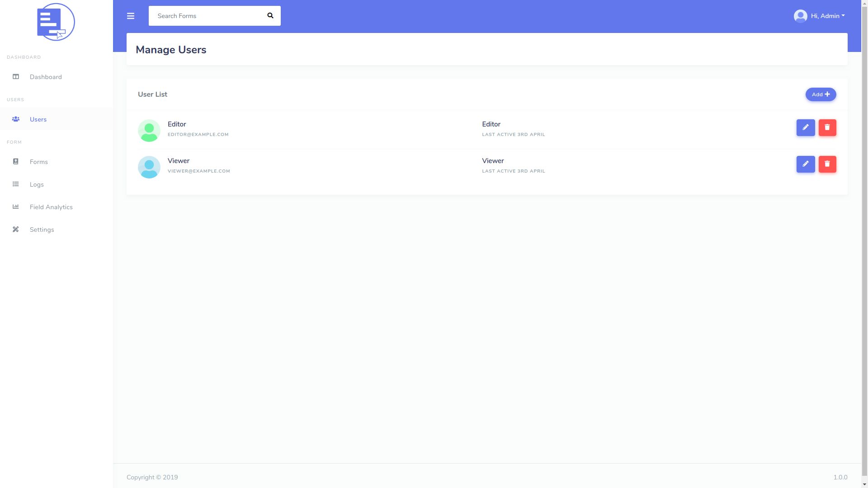Delete the Editor user with trash icon
Image resolution: width=868 pixels, height=488 pixels.
[x=827, y=128]
